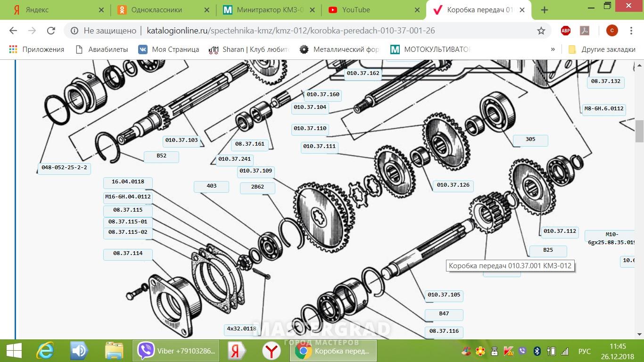This screenshot has height=362, width=644.
Task: Open the PDF extension icon
Action: coord(585,31)
